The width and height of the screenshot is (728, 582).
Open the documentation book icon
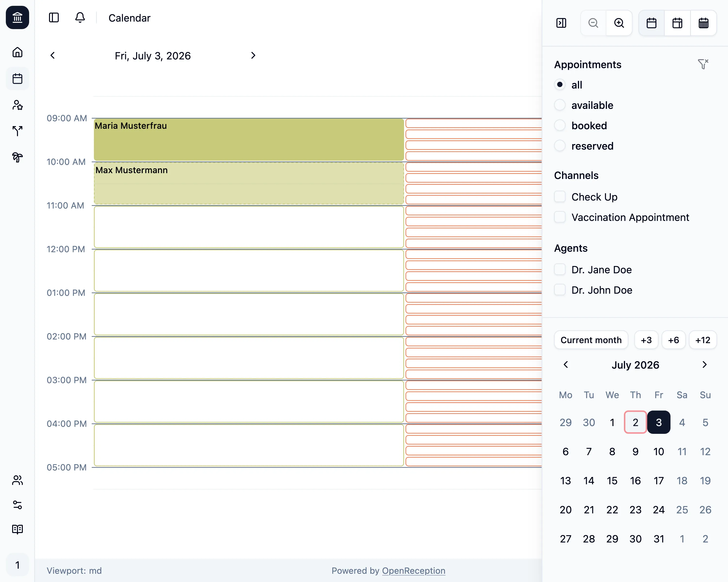coord(17,529)
